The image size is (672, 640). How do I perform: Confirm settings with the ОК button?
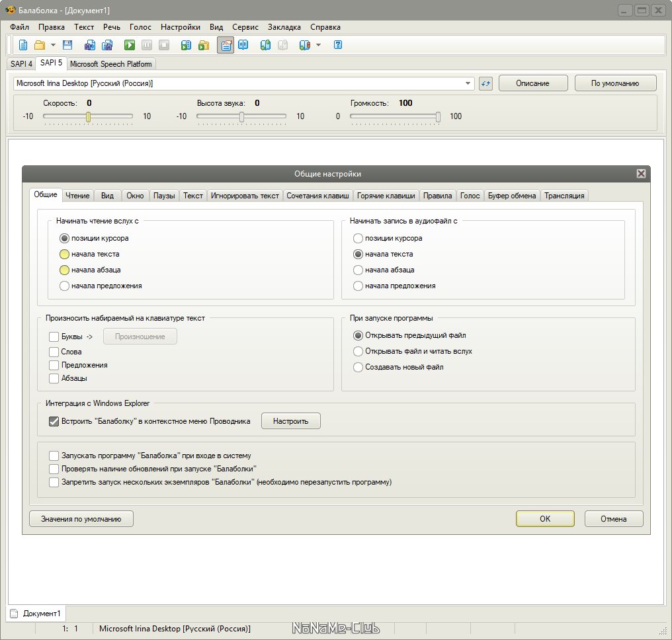click(x=545, y=519)
